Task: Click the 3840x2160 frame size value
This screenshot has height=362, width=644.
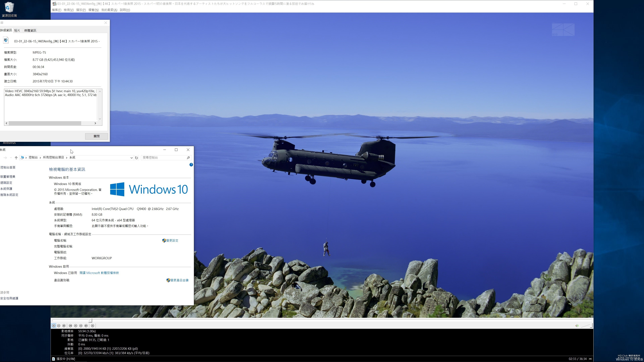Action: point(40,74)
